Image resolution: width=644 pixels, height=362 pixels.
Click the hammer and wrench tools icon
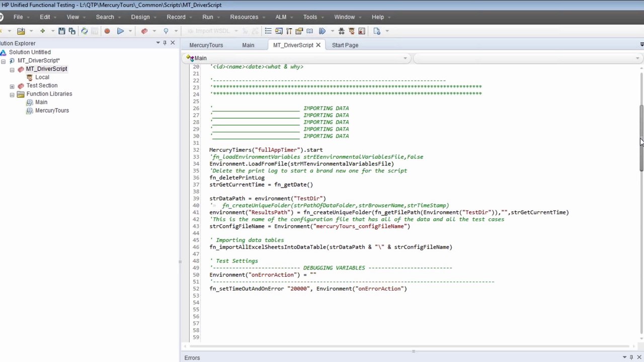(x=289, y=31)
